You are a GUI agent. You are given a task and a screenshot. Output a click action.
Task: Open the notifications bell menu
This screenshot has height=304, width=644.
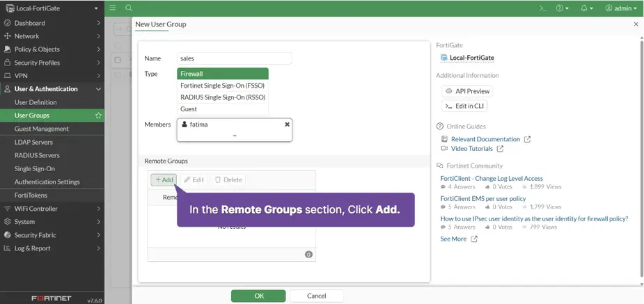pos(587,8)
